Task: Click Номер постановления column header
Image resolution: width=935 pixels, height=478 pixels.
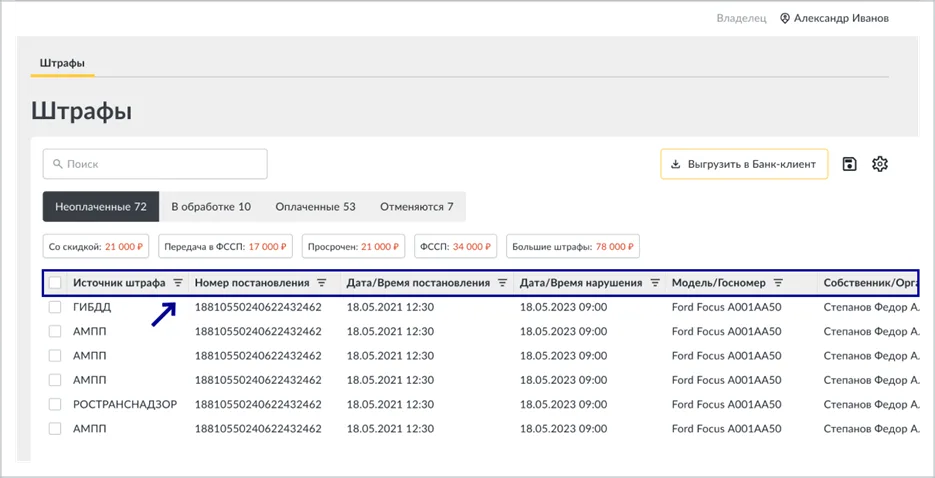Action: click(x=252, y=283)
